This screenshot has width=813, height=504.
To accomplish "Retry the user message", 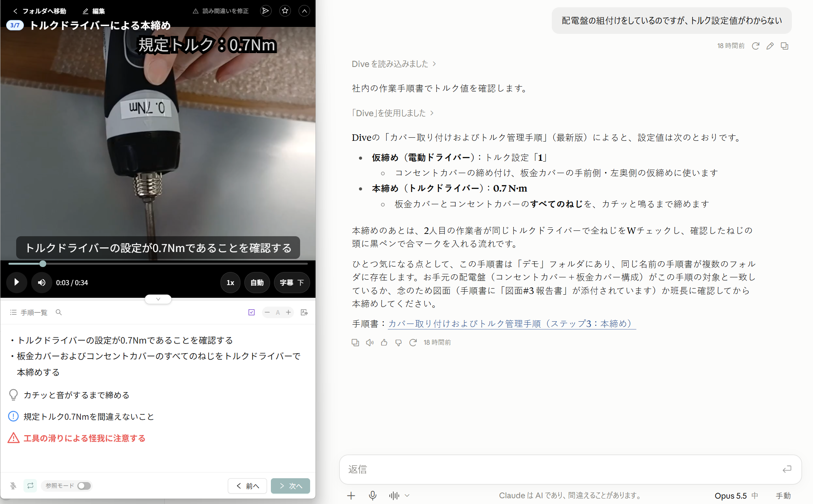I will [756, 46].
